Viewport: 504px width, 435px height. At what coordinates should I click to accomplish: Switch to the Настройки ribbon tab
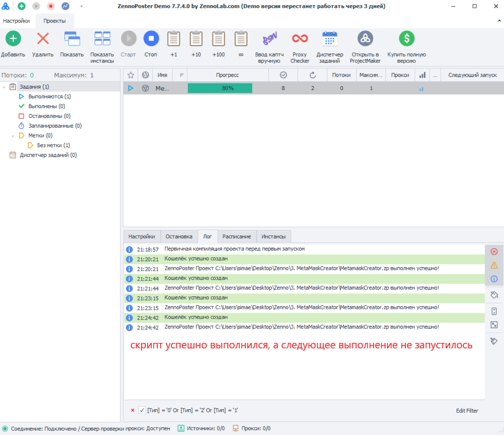16,21
